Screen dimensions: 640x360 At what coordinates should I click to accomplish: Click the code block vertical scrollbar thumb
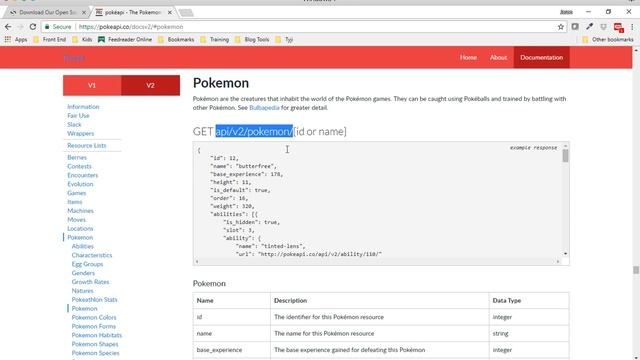click(x=565, y=156)
